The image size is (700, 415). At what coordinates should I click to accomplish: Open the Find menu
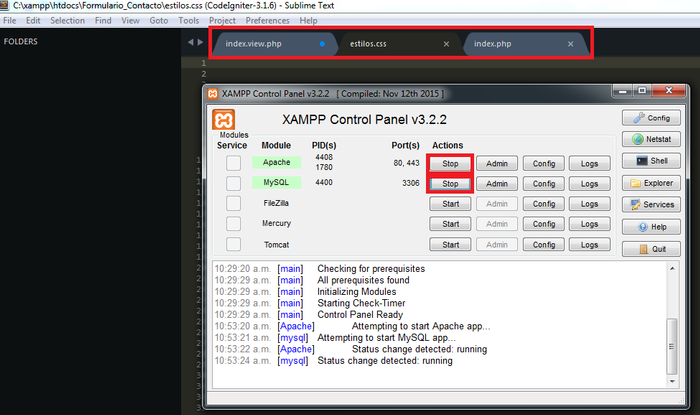(x=103, y=21)
